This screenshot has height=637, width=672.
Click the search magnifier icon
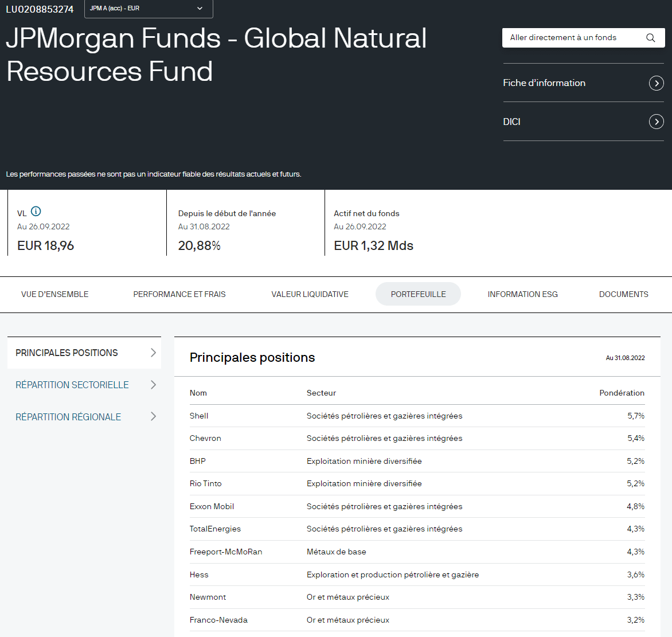(x=650, y=38)
